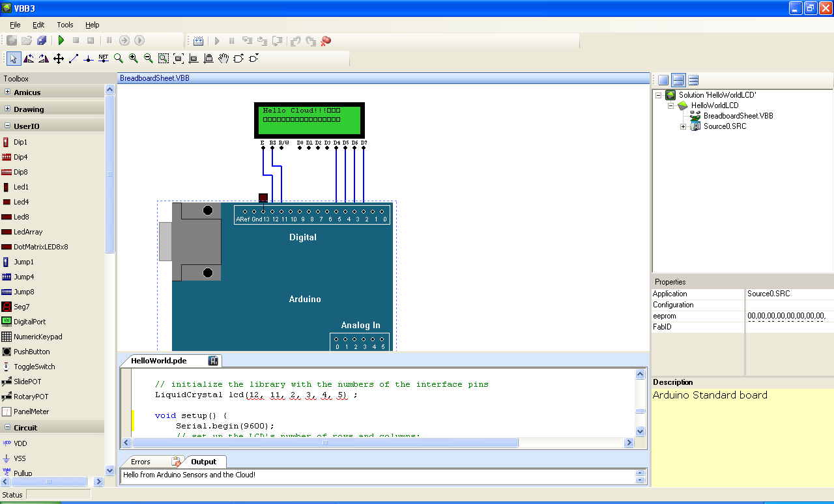This screenshot has height=504, width=834.
Task: Select BreadboardSheet.VBB in solution tree
Action: 738,116
